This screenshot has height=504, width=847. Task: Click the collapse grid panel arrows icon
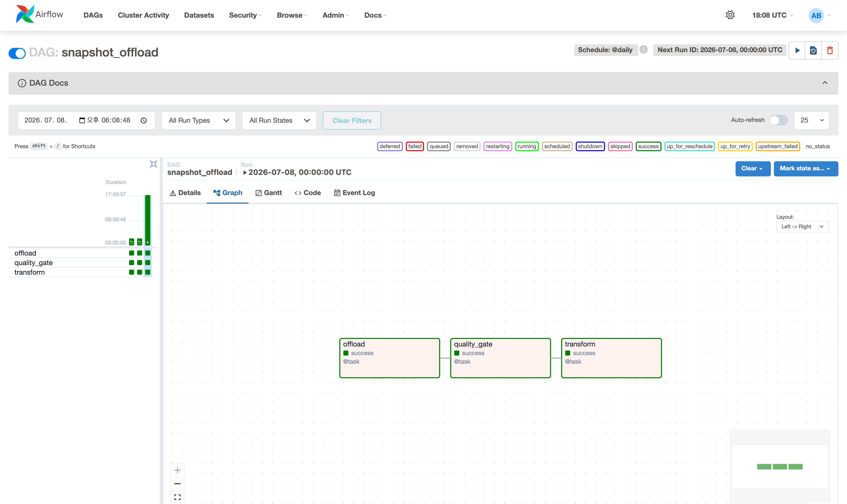pos(154,164)
